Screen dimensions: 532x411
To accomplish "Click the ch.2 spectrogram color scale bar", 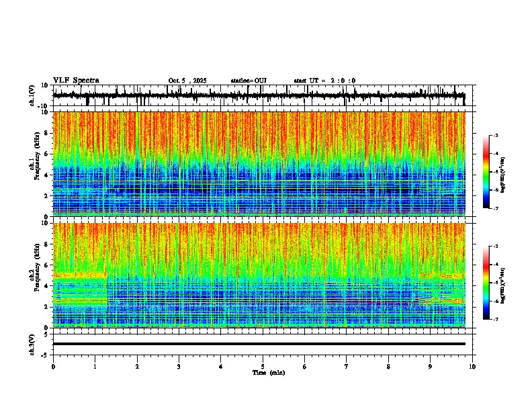I will pos(486,283).
